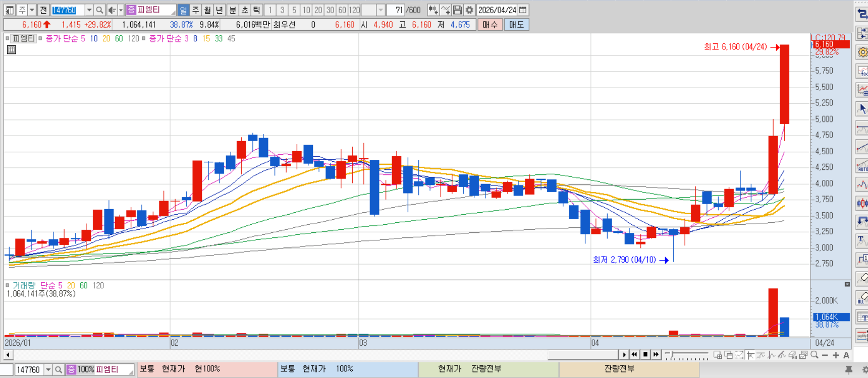Click the ALL eraser icon in right toolbar

[x=862, y=298]
